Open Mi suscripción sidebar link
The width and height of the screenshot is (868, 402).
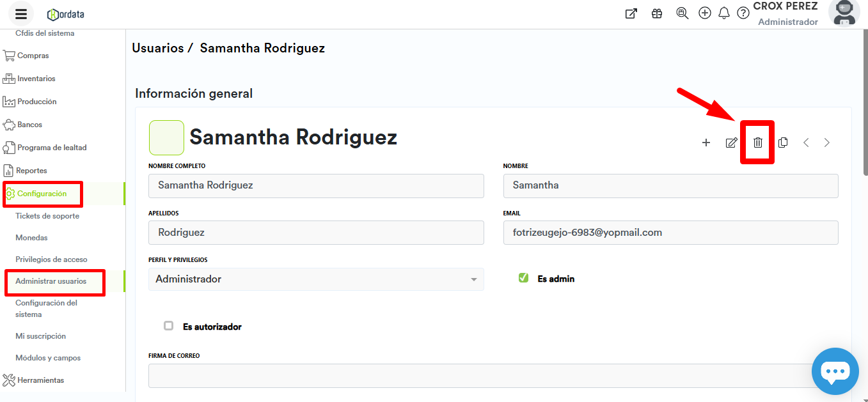pos(41,336)
